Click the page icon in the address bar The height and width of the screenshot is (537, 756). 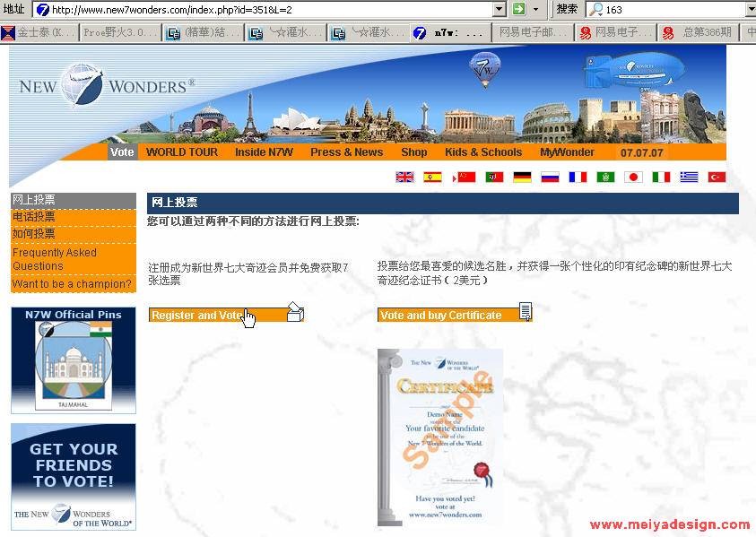pos(43,9)
